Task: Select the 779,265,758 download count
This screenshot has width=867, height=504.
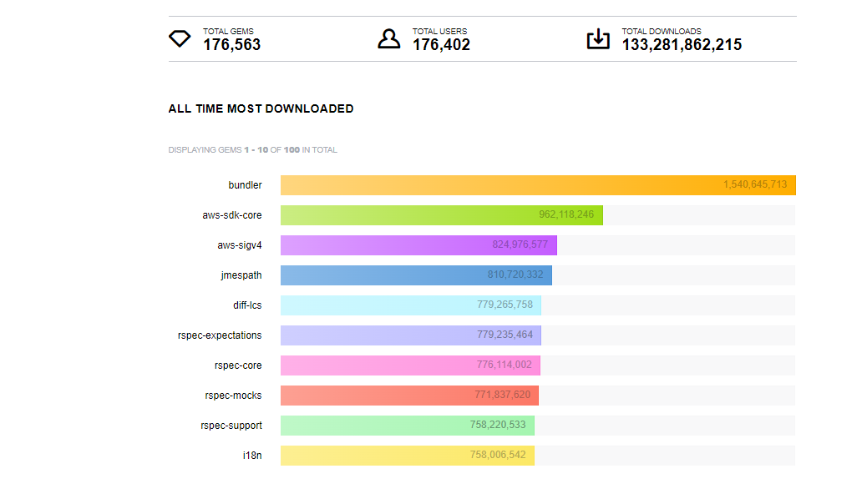Action: pos(504,305)
